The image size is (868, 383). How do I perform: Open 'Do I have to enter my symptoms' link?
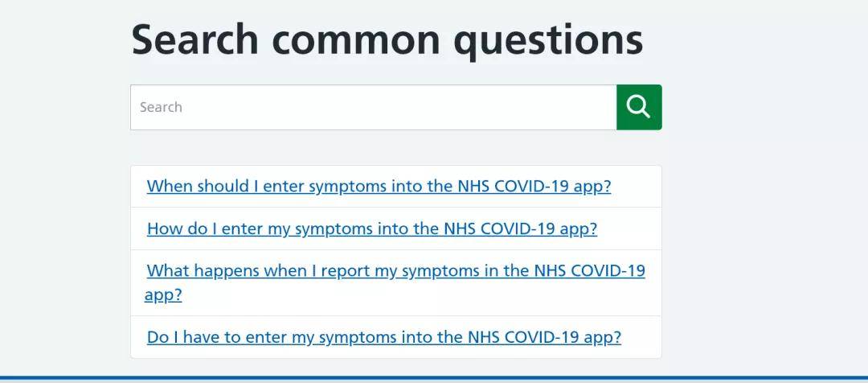[383, 337]
